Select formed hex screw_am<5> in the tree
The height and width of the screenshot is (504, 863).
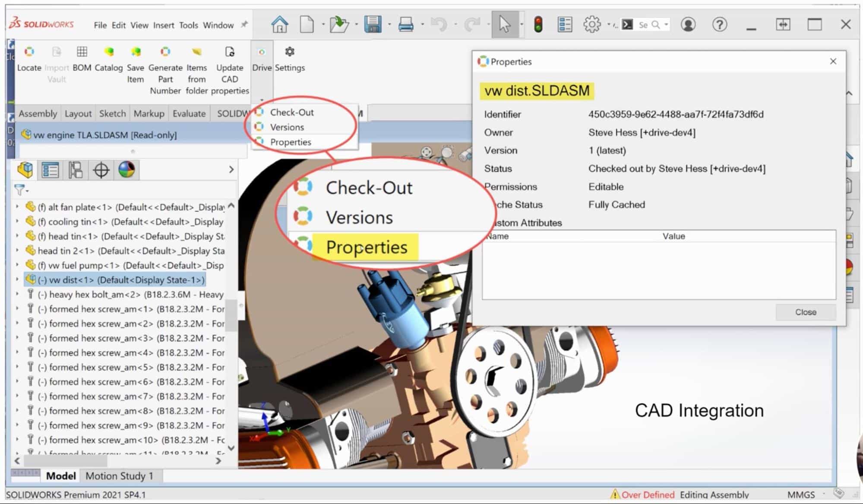(125, 367)
